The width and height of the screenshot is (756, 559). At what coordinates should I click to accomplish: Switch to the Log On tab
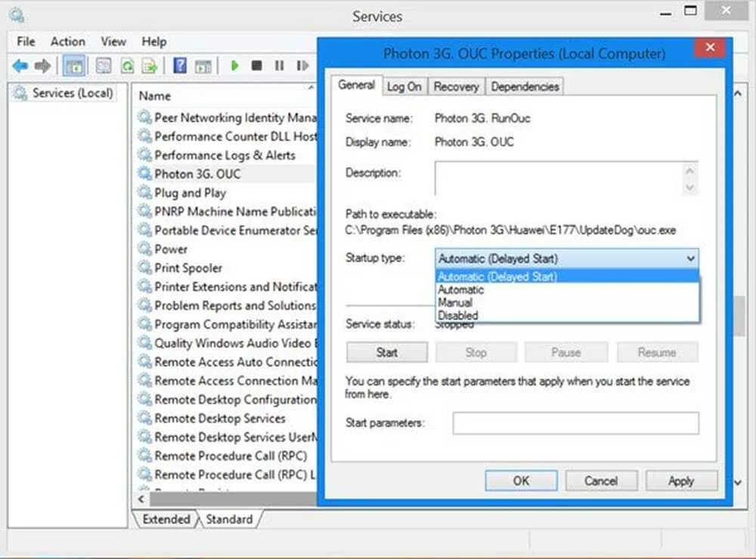coord(404,87)
